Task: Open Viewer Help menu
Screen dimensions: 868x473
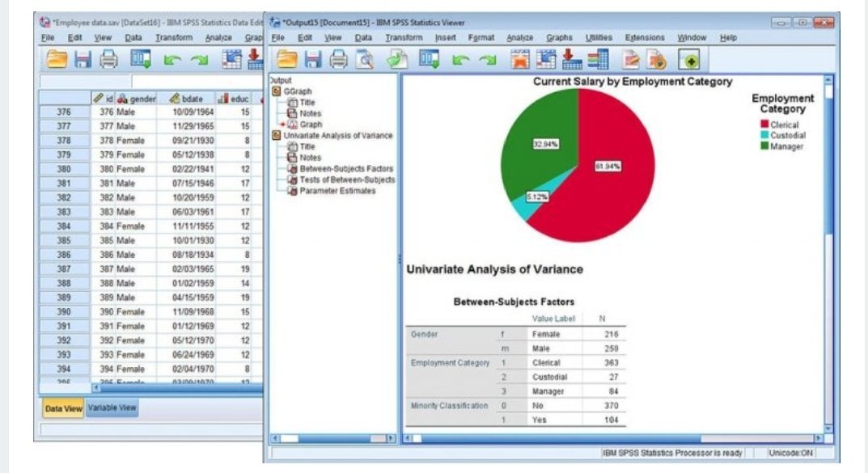Action: click(728, 38)
